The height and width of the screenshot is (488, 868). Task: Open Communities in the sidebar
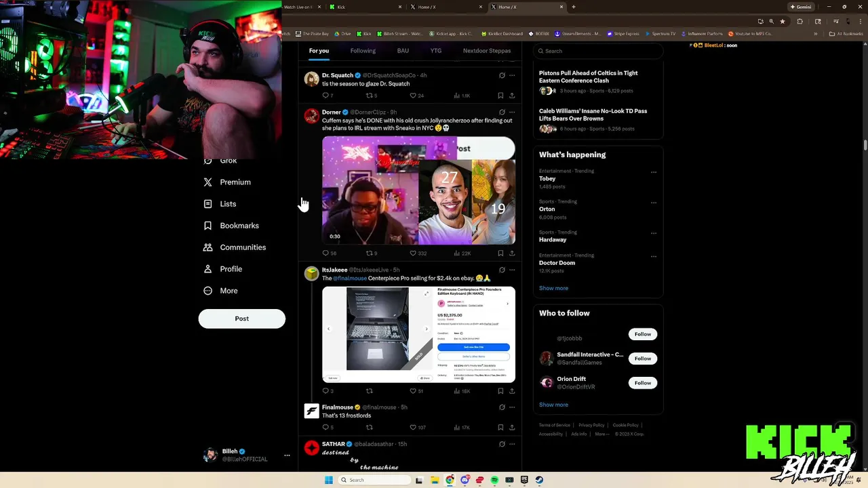(235, 247)
